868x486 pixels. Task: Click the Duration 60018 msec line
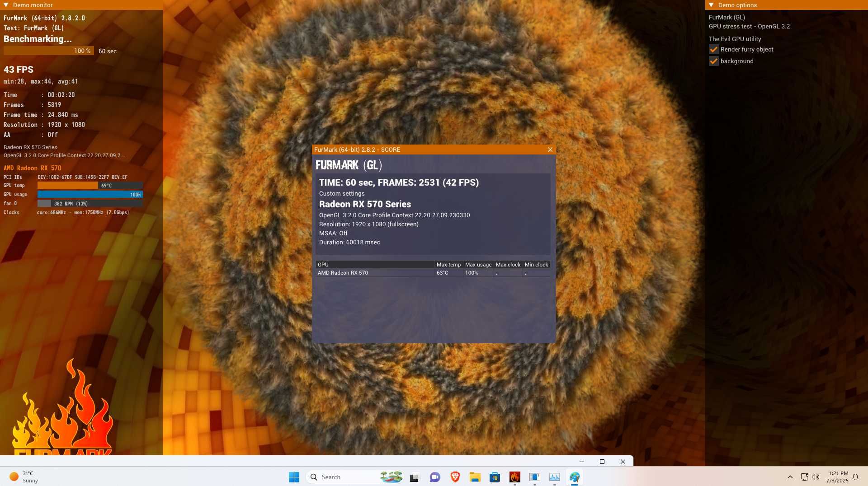(349, 243)
